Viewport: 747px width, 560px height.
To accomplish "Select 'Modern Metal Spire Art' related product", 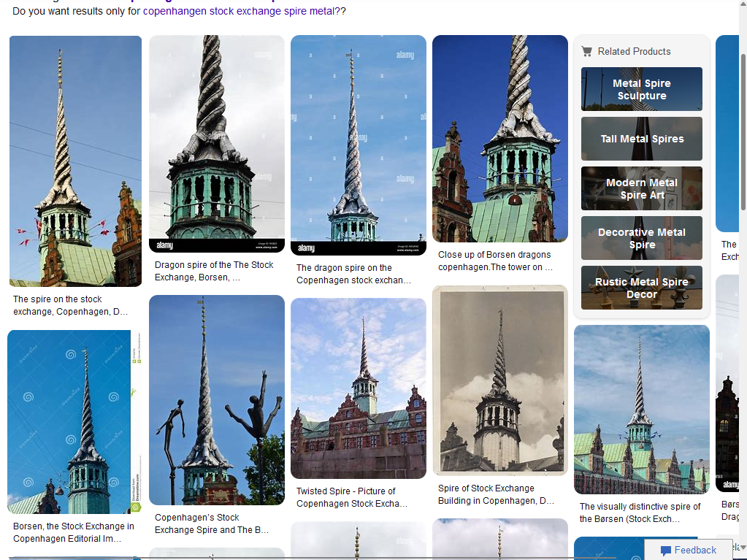I will pos(642,188).
